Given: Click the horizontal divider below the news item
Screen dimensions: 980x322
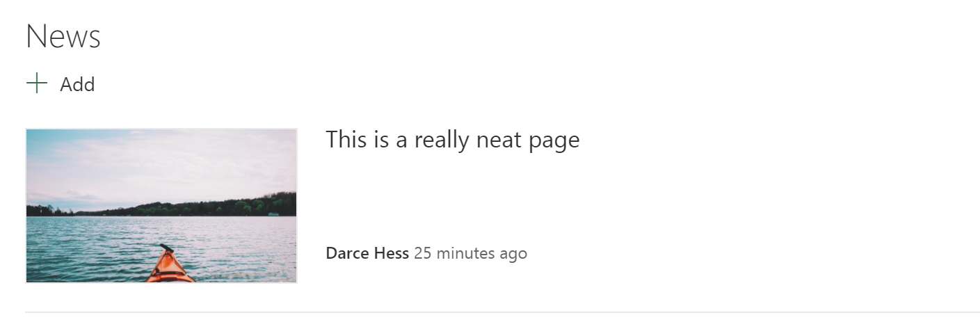Looking at the screenshot, I should click(x=502, y=312).
